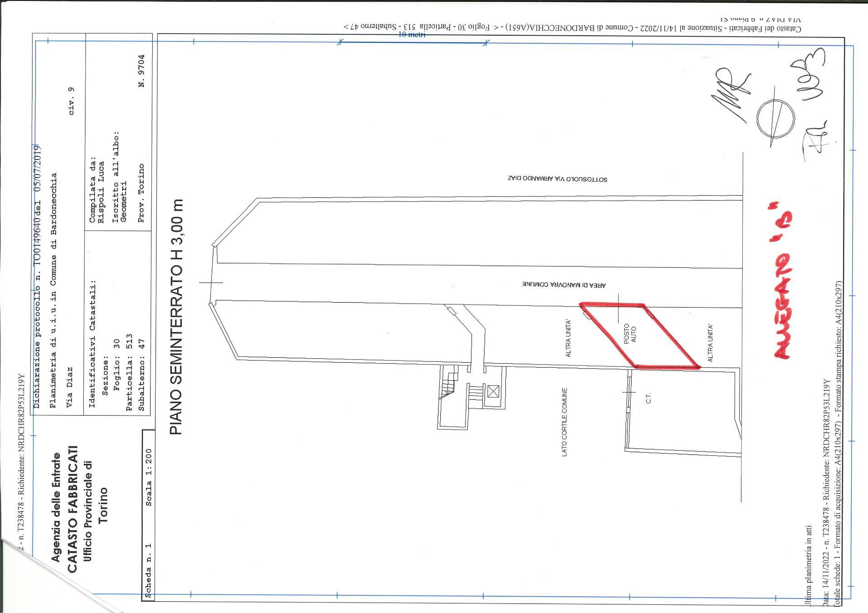Viewport: 868px width, 613px height.
Task: Click the Scala 1:200 field
Action: click(149, 477)
